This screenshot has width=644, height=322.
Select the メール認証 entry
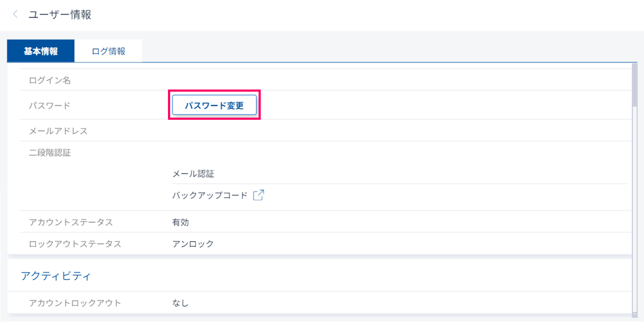pos(193,174)
